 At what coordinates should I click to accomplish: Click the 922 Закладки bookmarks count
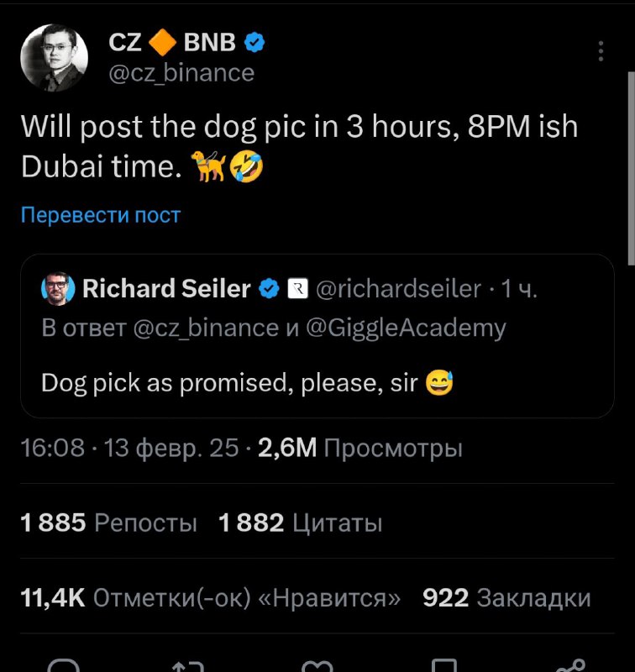[506, 597]
